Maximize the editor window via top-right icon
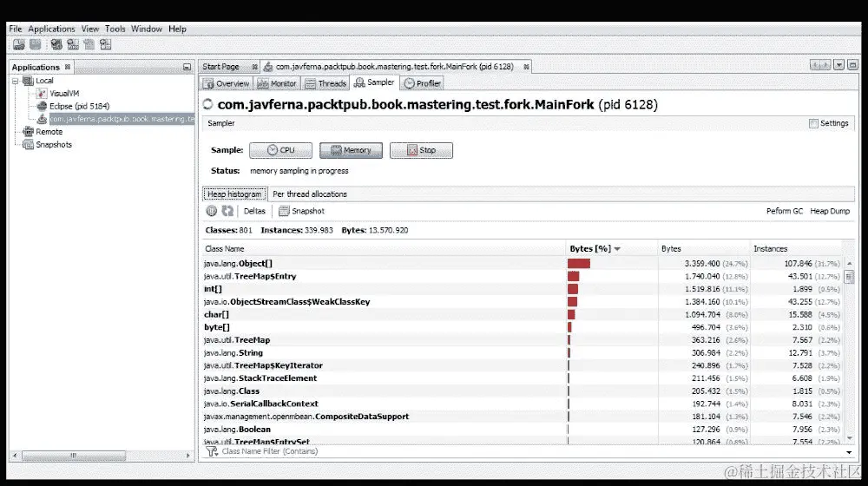The image size is (868, 486). click(x=852, y=65)
